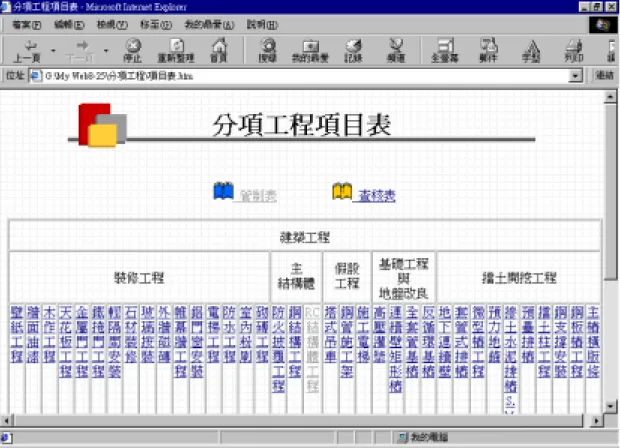Open the back-history dropdown arrow beside 上一頁
Image resolution: width=620 pixels, height=448 pixels.
tap(53, 51)
